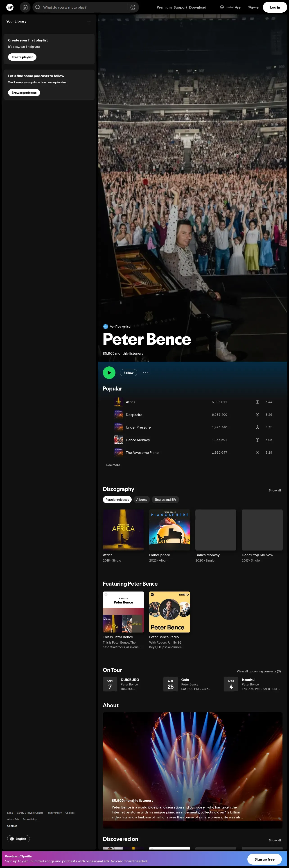Click Sign up free button
289x868 pixels.
(x=264, y=859)
